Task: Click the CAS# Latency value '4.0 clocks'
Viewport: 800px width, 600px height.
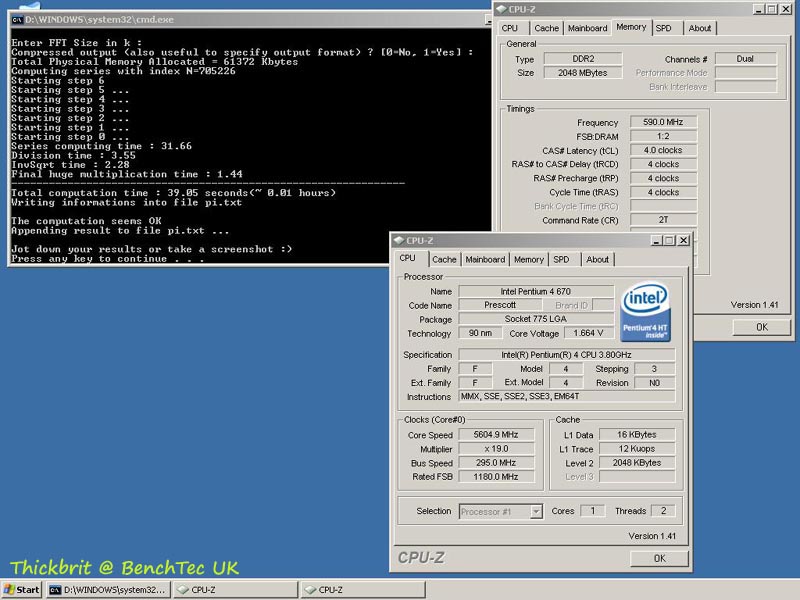Action: (x=663, y=150)
